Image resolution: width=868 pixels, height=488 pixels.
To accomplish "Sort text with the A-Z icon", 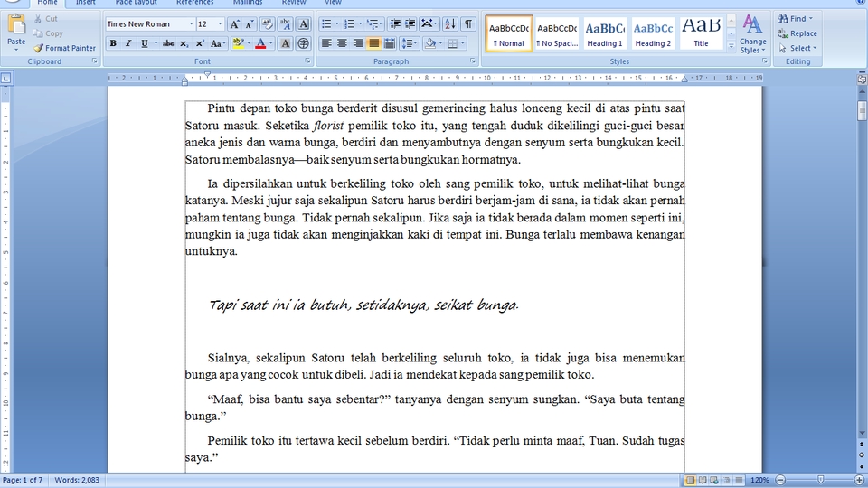I will (x=450, y=24).
